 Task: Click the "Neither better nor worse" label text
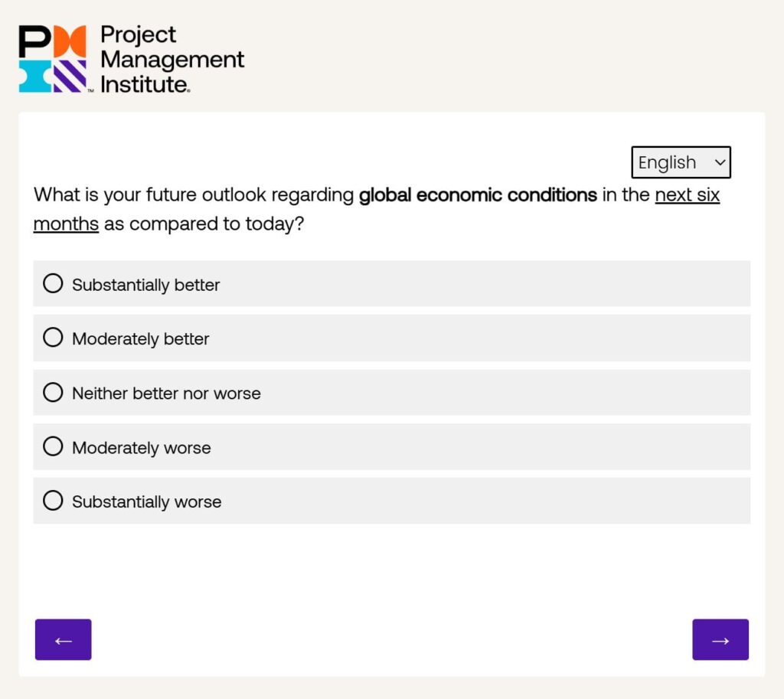[x=166, y=394]
